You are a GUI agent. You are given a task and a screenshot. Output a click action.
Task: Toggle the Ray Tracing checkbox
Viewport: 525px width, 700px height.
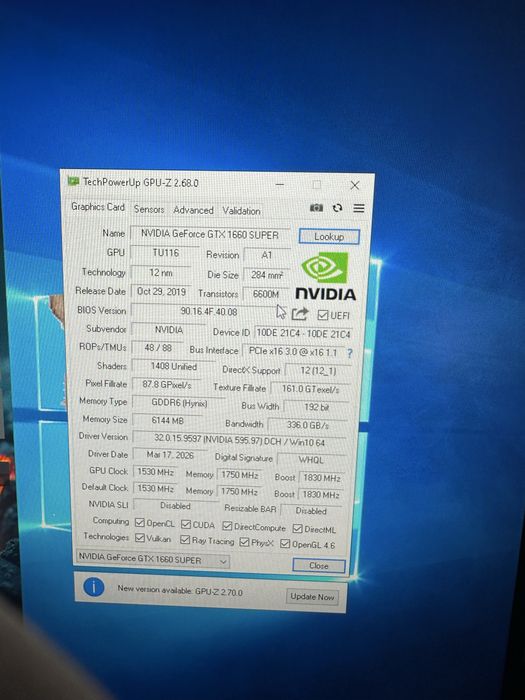(x=185, y=540)
